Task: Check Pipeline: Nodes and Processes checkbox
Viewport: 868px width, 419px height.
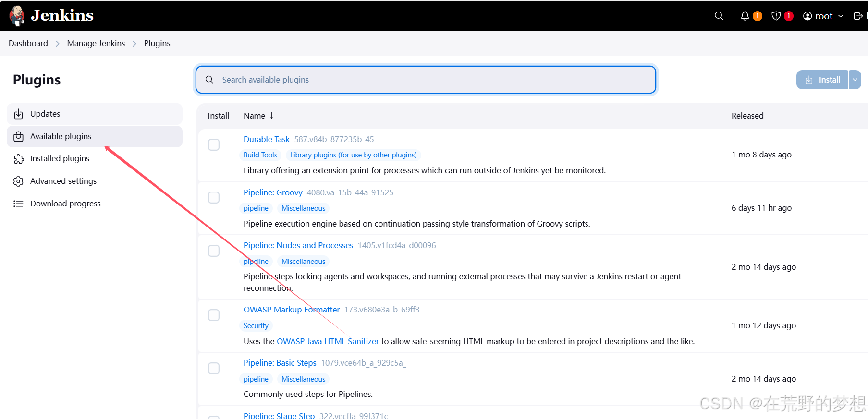Action: pyautogui.click(x=214, y=251)
